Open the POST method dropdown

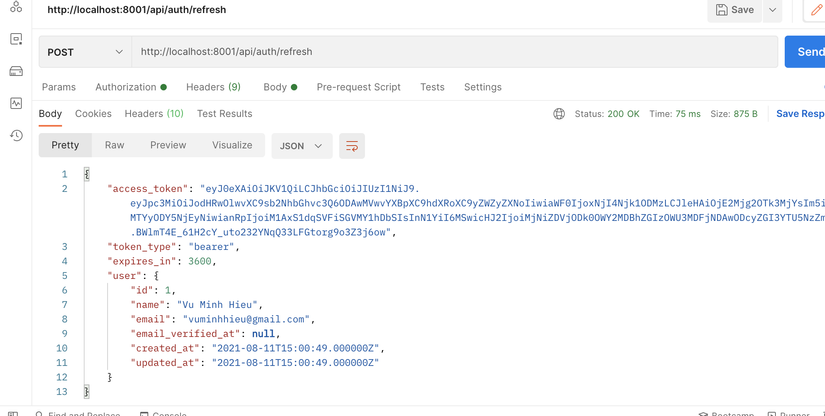pos(85,52)
